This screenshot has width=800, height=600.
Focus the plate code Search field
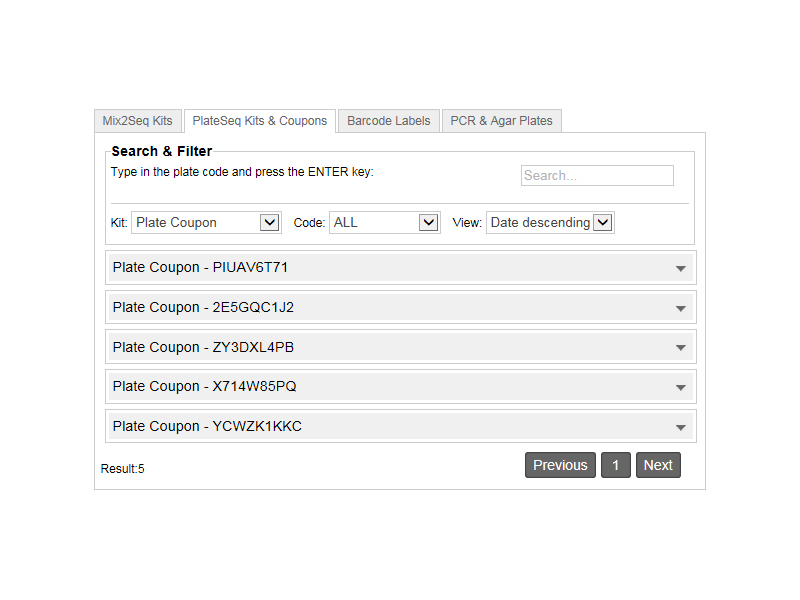pyautogui.click(x=597, y=176)
